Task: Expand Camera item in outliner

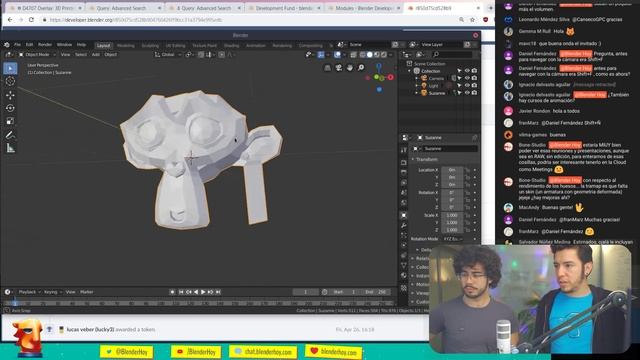Action: tap(417, 78)
